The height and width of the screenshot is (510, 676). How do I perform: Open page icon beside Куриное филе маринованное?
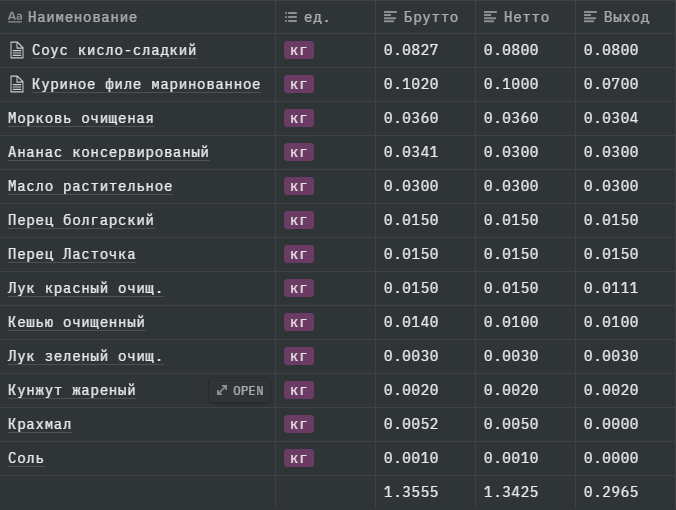(17, 84)
